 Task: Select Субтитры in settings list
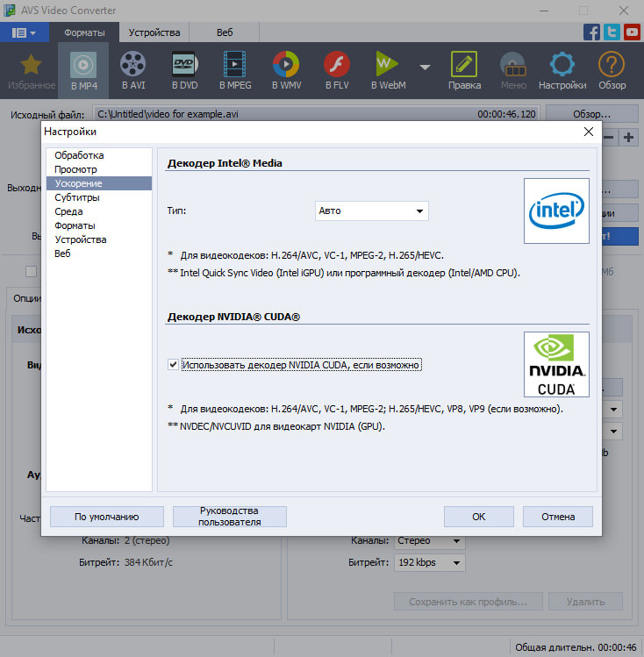click(x=77, y=197)
